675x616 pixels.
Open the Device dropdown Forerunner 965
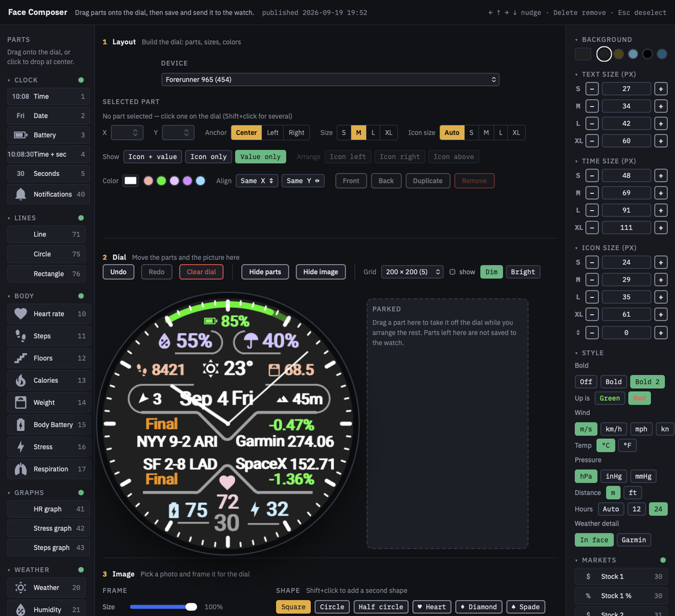click(330, 80)
